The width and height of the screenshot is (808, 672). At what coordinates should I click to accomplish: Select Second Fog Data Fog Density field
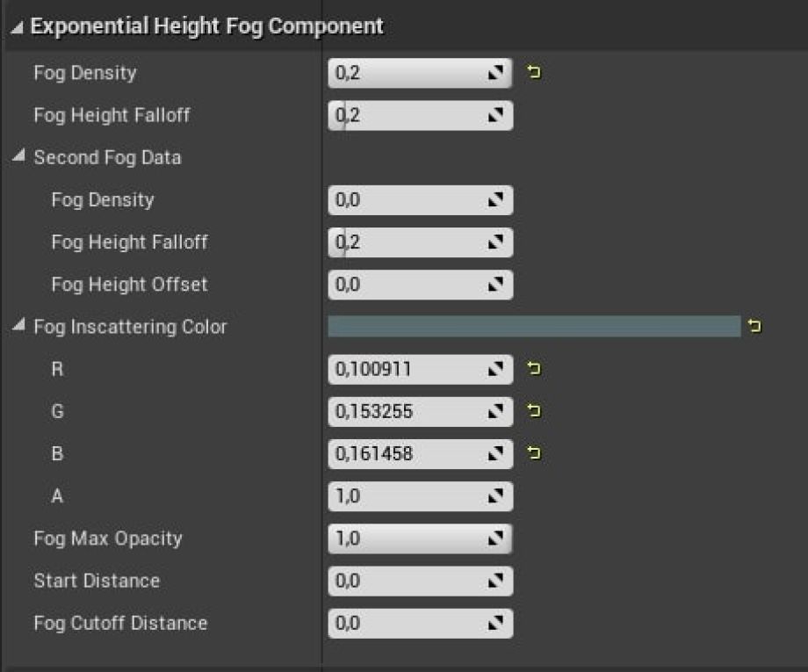(x=406, y=200)
